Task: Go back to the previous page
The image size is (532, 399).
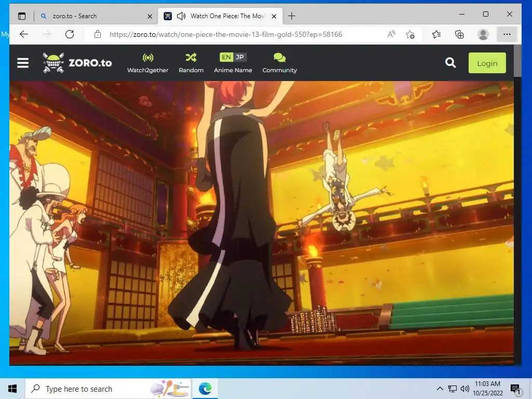Action: point(24,34)
